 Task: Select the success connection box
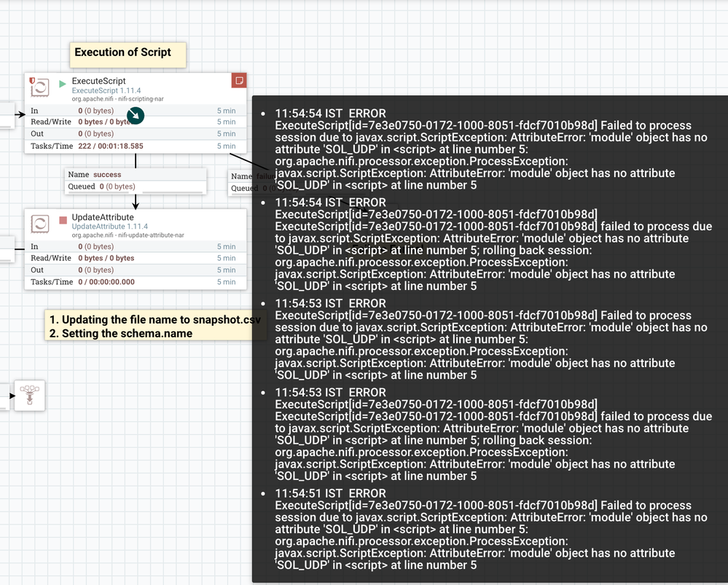pos(136,181)
